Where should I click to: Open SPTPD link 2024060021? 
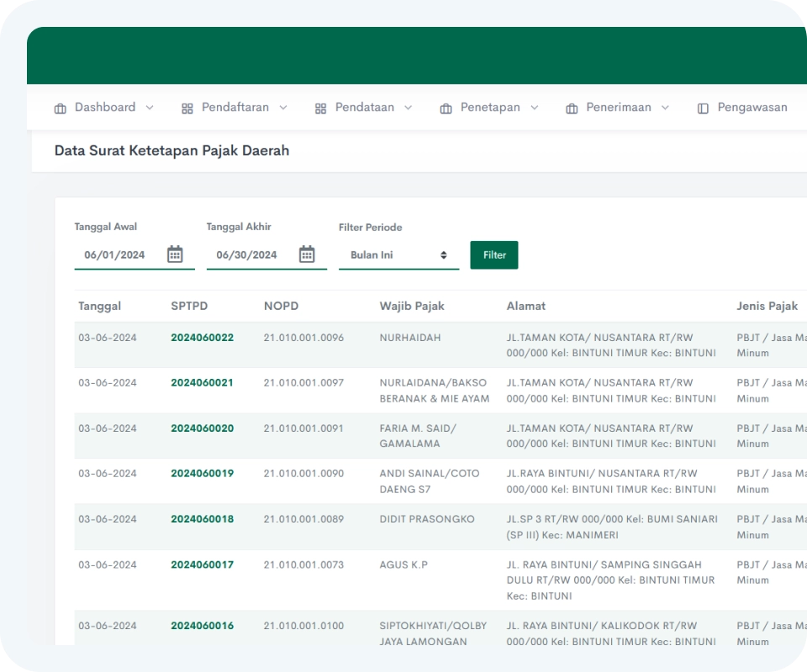pos(203,383)
